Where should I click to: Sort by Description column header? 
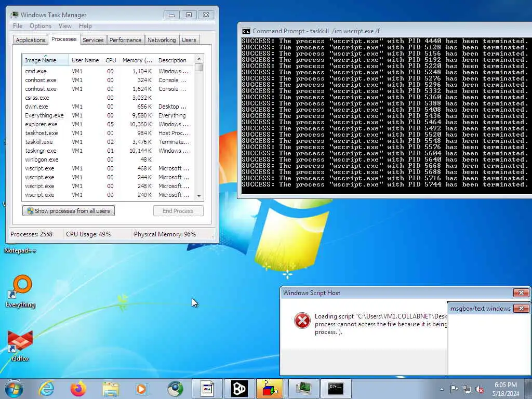point(175,60)
